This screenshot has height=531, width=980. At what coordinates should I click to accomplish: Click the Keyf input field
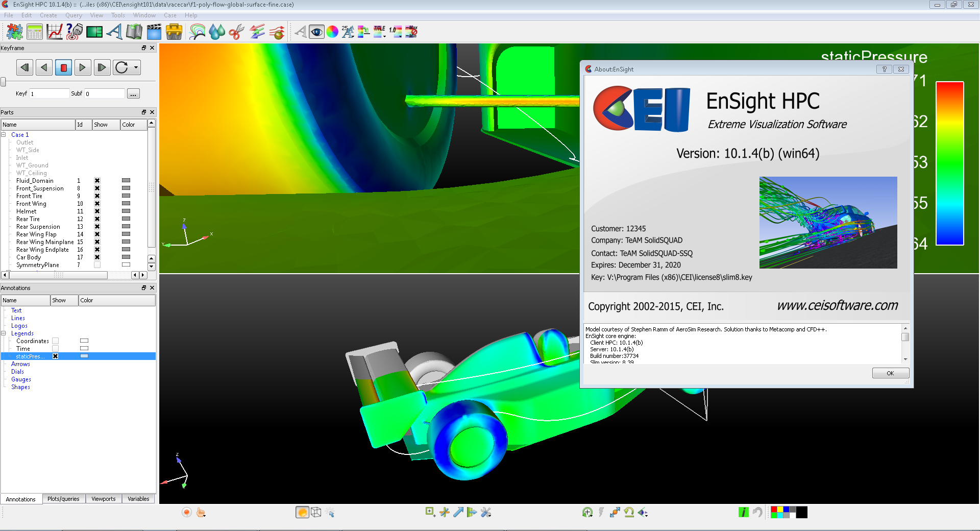click(49, 94)
